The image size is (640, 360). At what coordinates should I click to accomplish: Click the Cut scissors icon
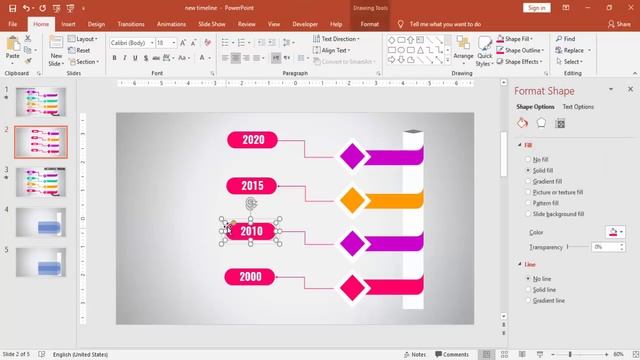tap(28, 39)
